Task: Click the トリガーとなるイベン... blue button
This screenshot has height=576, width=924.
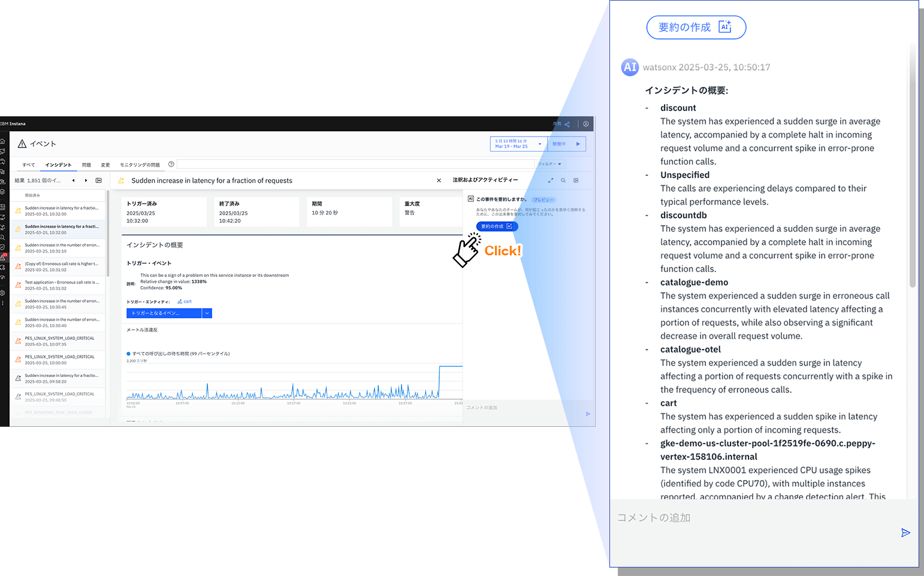Action: [164, 313]
